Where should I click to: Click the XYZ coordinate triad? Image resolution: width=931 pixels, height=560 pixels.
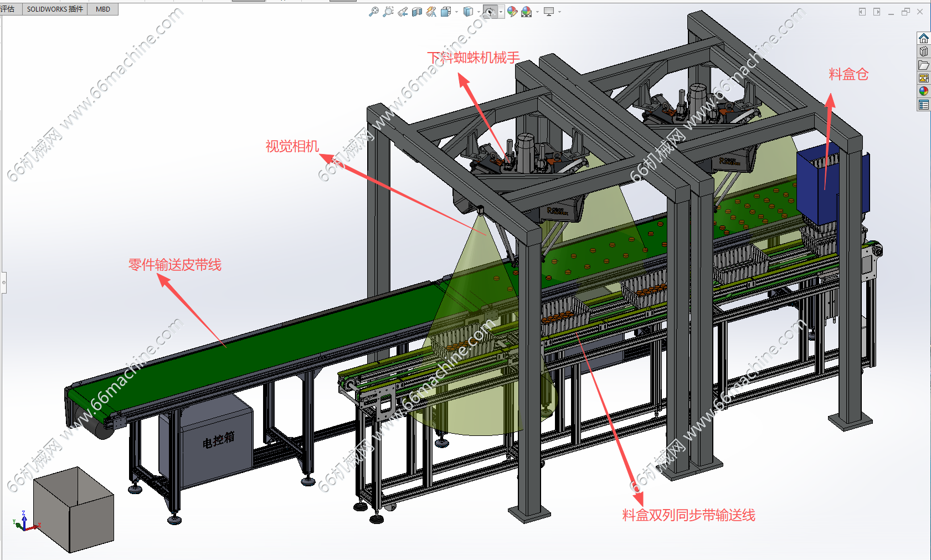(x=25, y=522)
